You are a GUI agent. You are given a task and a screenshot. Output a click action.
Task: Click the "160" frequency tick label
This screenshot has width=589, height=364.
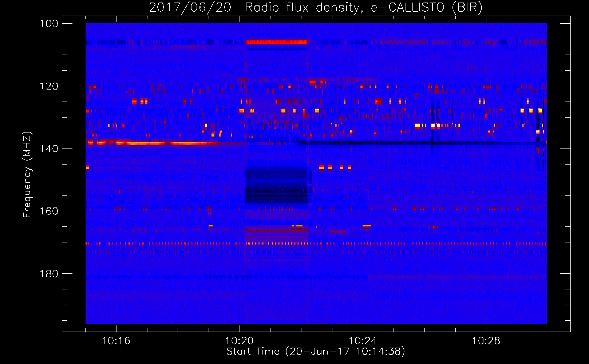pyautogui.click(x=49, y=211)
